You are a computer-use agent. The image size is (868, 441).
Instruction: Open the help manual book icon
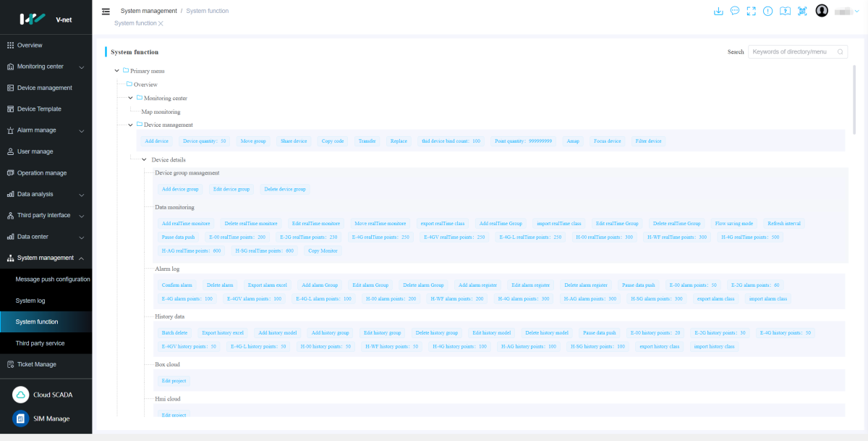click(785, 11)
